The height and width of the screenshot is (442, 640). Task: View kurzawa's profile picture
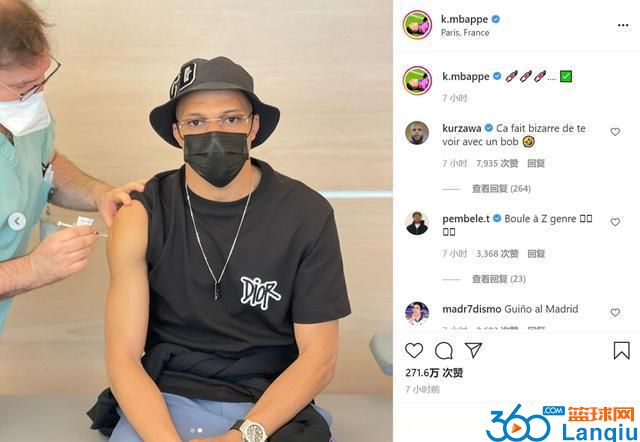(417, 133)
